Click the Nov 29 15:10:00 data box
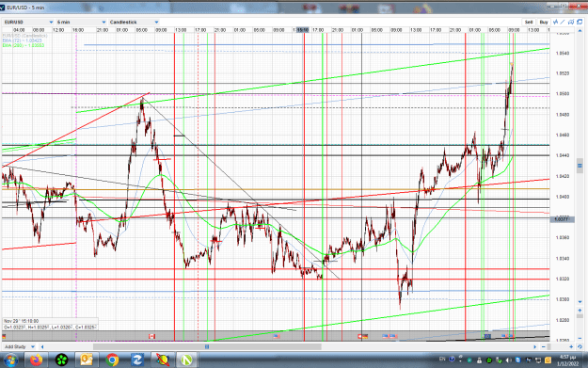The height and width of the screenshot is (368, 588). pos(50,324)
